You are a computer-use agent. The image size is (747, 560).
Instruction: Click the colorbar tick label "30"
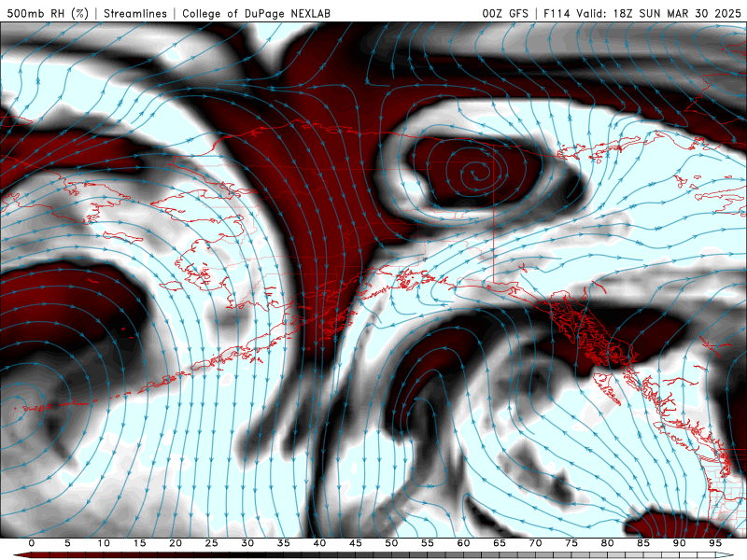coord(247,543)
